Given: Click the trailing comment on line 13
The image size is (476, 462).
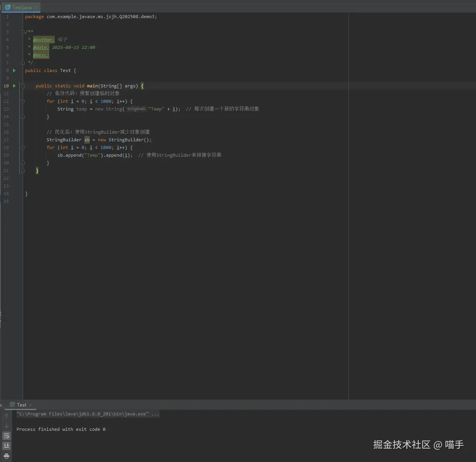Looking at the screenshot, I should (223, 109).
